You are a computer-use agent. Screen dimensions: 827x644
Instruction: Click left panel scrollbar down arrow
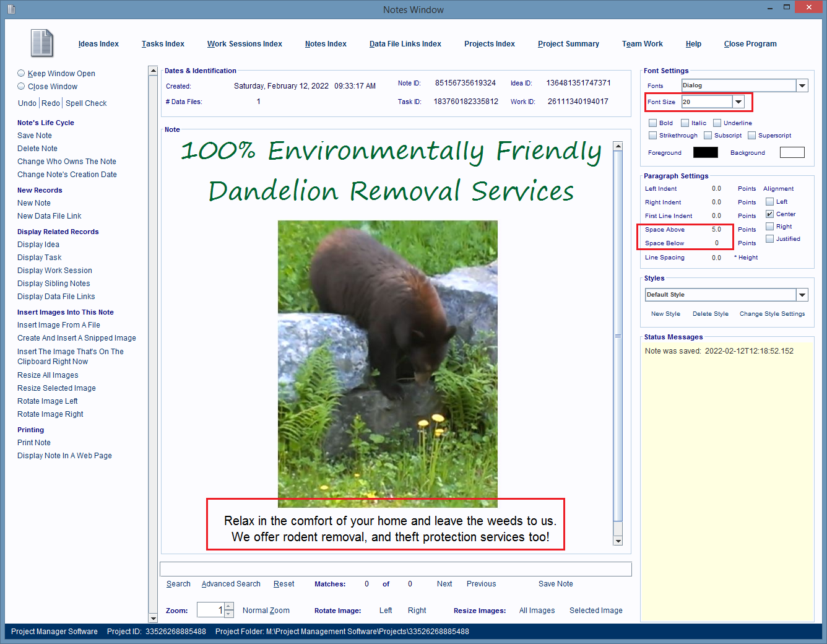[x=153, y=618]
